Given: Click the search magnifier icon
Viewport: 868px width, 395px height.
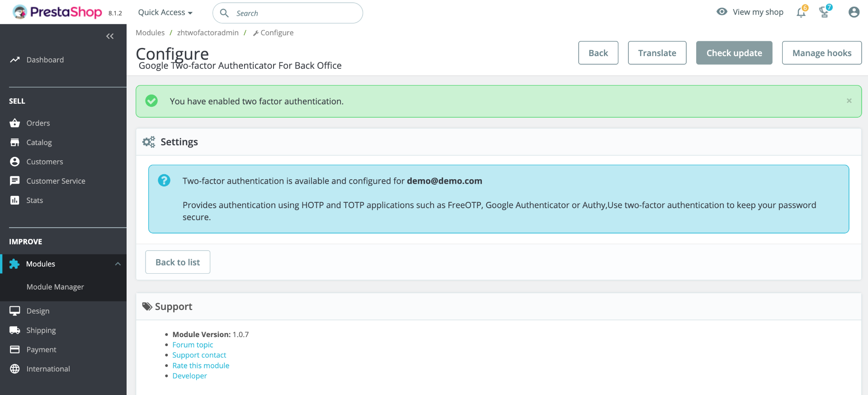Looking at the screenshot, I should tap(224, 13).
